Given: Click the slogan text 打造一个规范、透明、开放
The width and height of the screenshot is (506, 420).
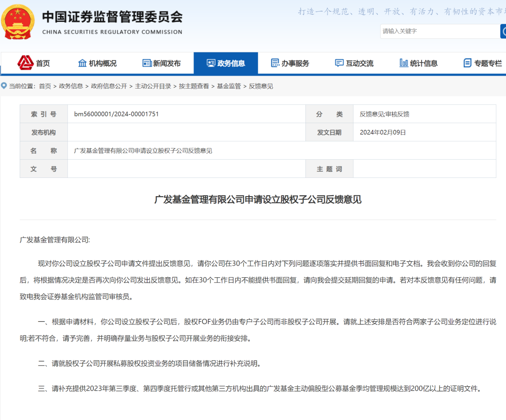Looking at the screenshot, I should [402, 12].
